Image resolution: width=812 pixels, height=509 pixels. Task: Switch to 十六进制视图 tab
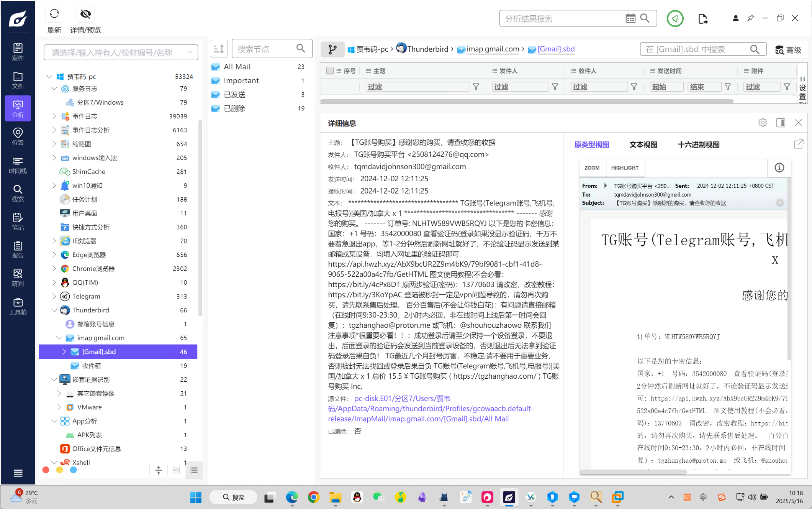[x=698, y=145]
